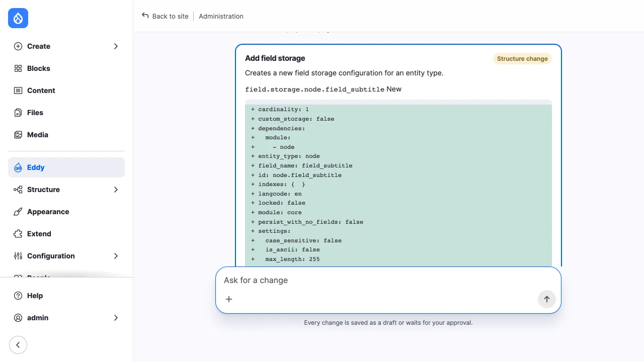
Task: Click the Appearance paintbrush icon
Action: pyautogui.click(x=18, y=212)
